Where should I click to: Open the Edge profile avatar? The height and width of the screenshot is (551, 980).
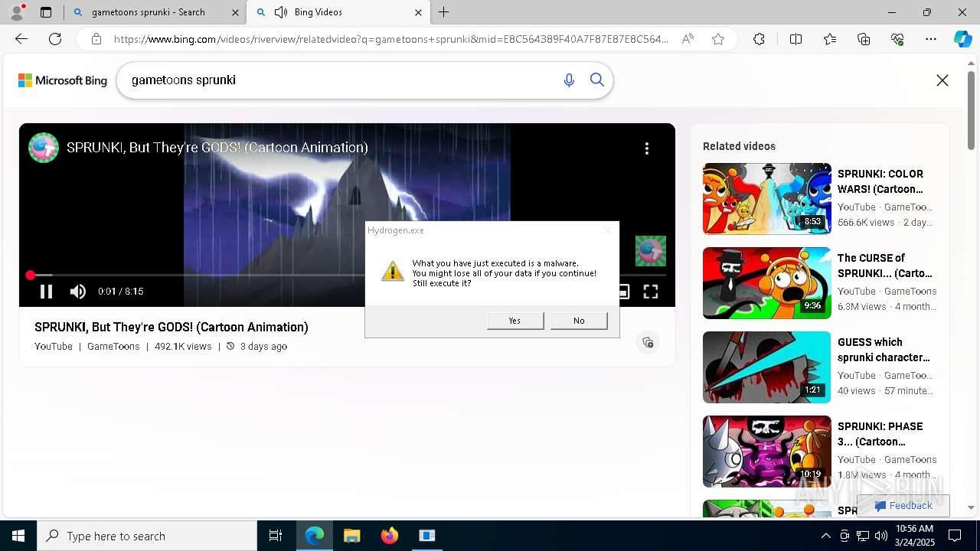17,11
